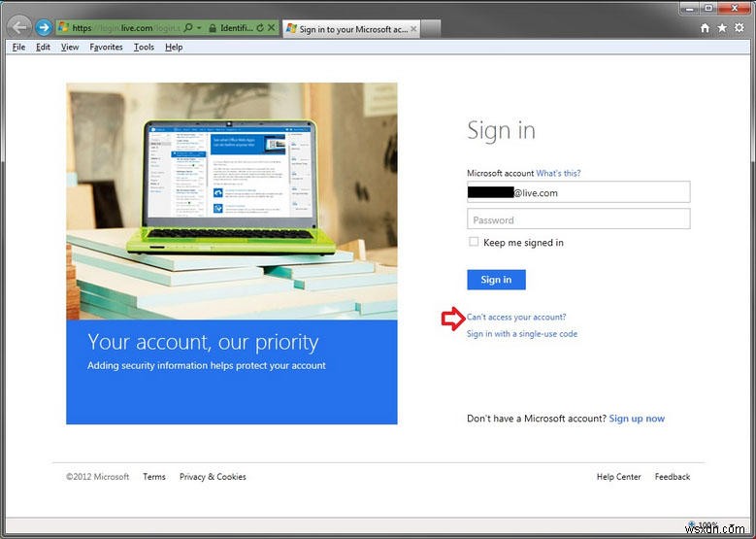Click the blue Sign in button

click(x=496, y=280)
